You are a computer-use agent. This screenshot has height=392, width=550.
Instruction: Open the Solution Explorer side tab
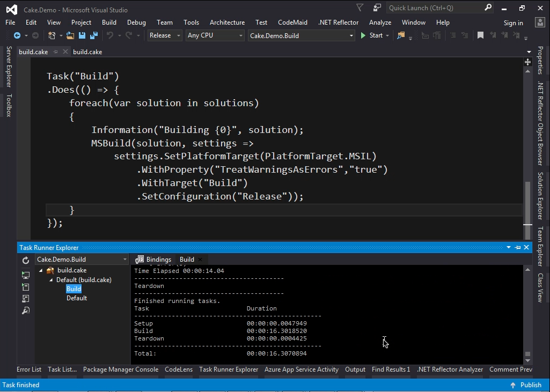pyautogui.click(x=540, y=196)
